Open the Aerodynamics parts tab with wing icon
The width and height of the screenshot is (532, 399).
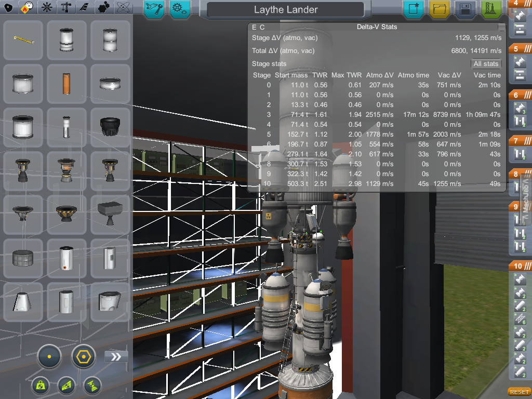[85, 7]
